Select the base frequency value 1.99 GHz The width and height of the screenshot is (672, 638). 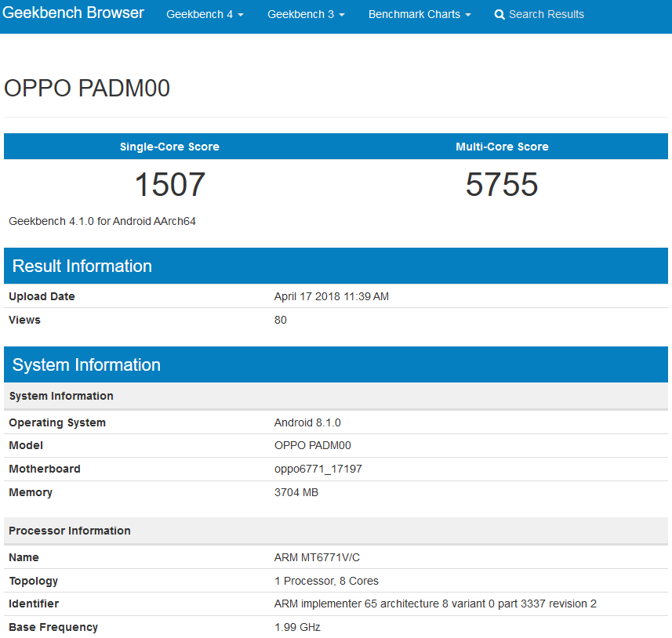pos(297,627)
